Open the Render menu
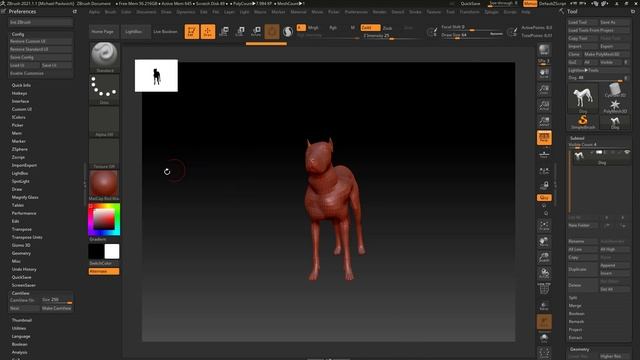This screenshot has height=360, width=640. (x=379, y=12)
